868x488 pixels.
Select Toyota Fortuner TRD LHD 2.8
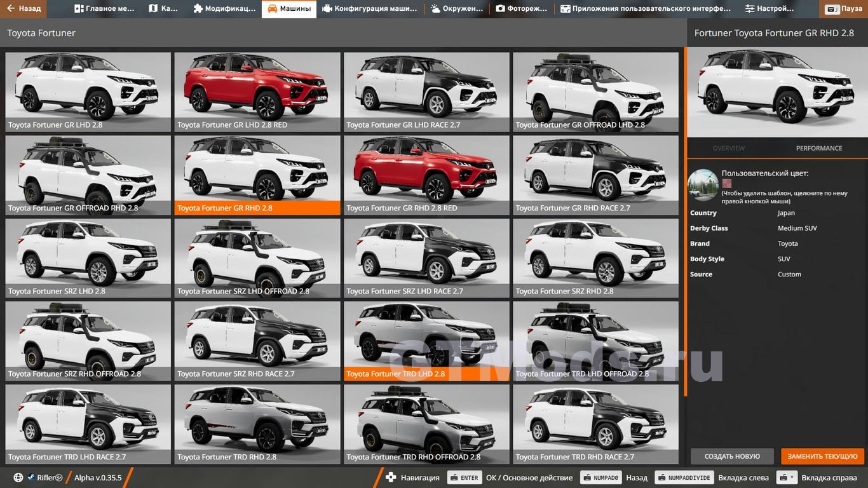(x=426, y=341)
